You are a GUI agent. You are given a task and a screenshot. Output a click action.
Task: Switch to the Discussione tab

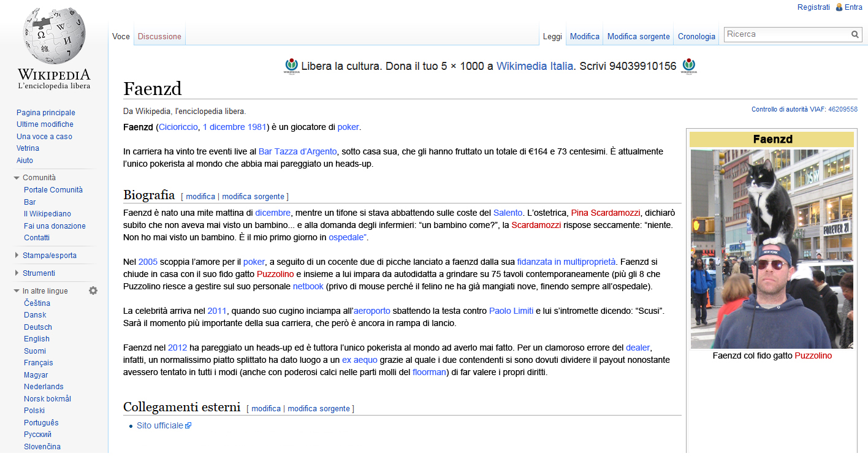pyautogui.click(x=159, y=37)
